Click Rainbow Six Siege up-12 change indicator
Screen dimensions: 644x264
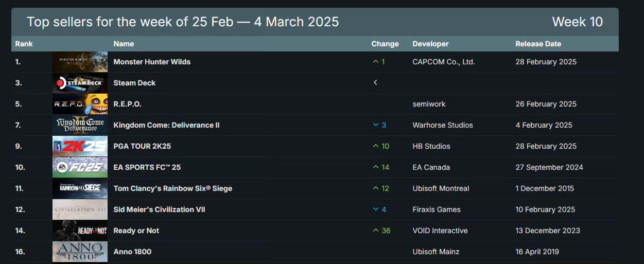click(380, 188)
